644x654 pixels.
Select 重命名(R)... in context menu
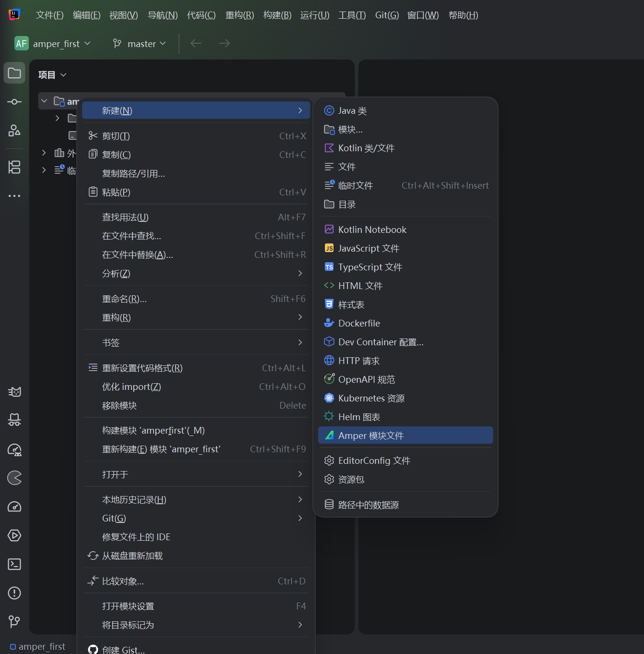pos(124,299)
